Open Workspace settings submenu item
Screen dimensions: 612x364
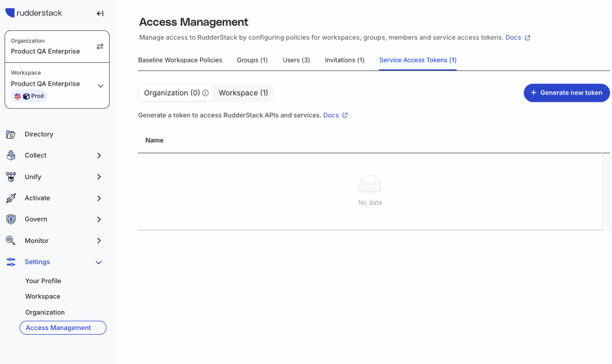pos(43,297)
